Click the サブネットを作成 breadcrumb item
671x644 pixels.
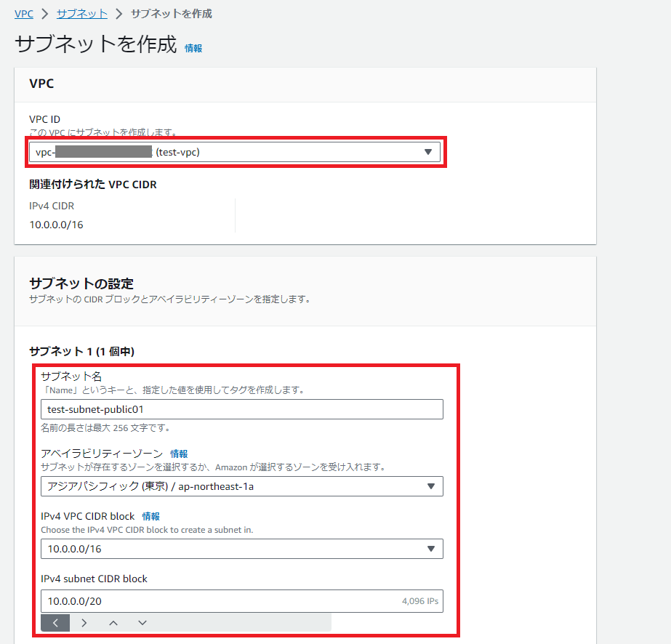point(172,14)
